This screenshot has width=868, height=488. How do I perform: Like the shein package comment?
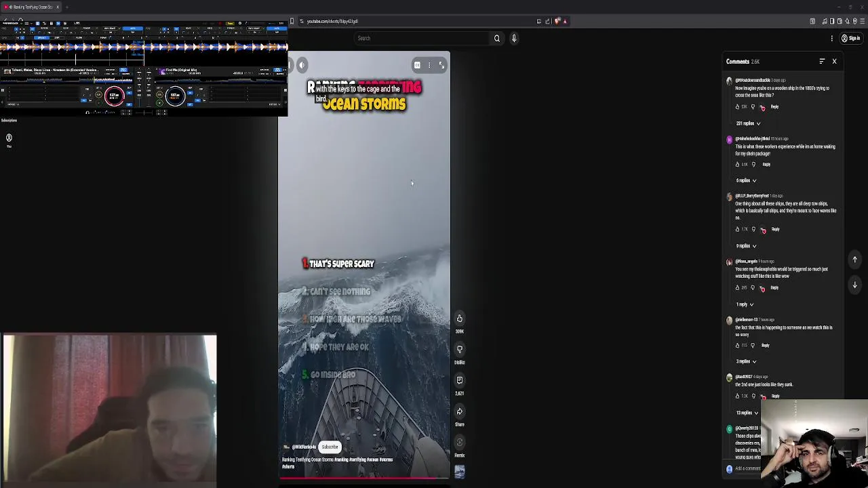[738, 165]
